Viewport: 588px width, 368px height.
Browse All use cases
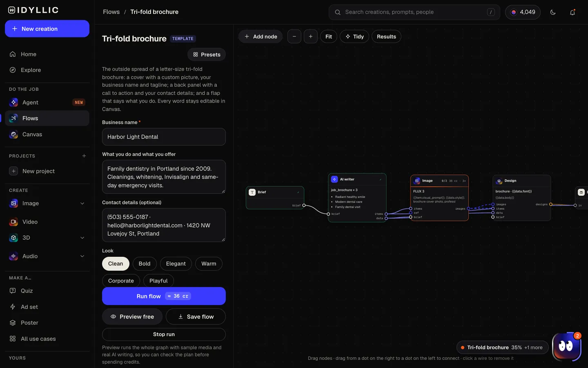tap(47, 339)
